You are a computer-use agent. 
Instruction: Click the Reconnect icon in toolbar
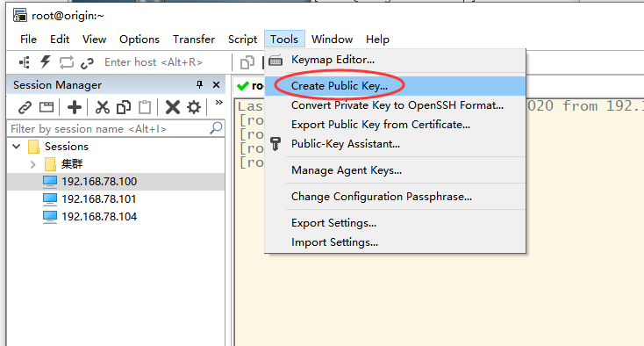click(x=66, y=62)
